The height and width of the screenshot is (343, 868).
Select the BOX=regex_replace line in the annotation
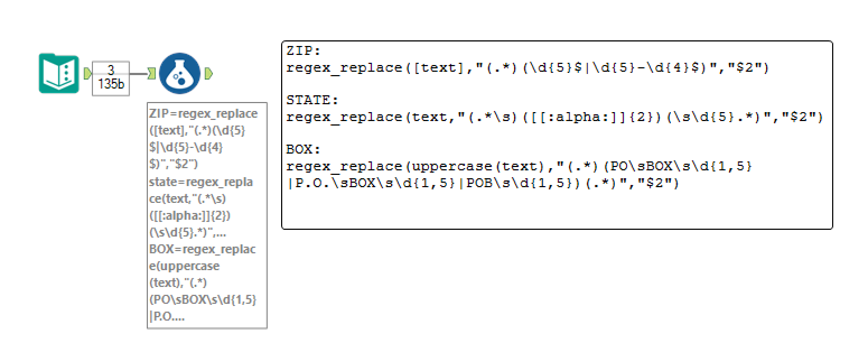tap(202, 249)
